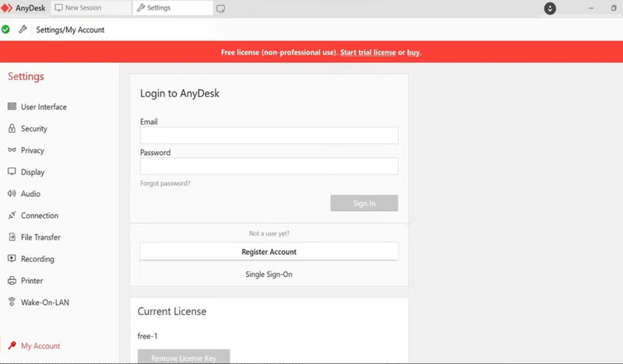Click the monitor icon on New Session tab

[x=59, y=8]
